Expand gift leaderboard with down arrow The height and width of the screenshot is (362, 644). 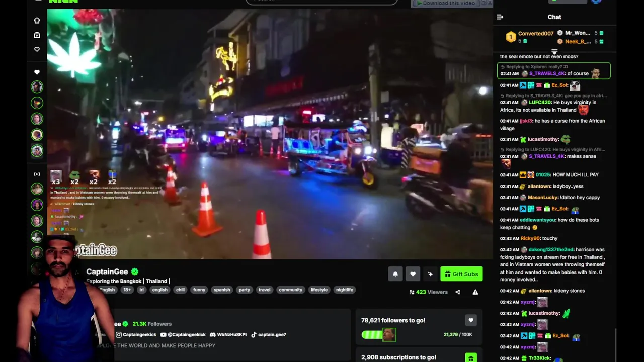point(554,52)
